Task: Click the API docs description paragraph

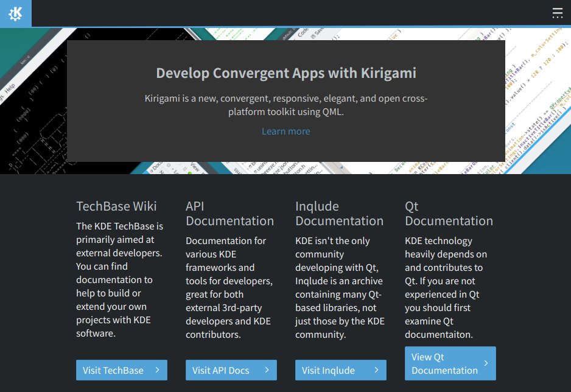Action: click(229, 287)
